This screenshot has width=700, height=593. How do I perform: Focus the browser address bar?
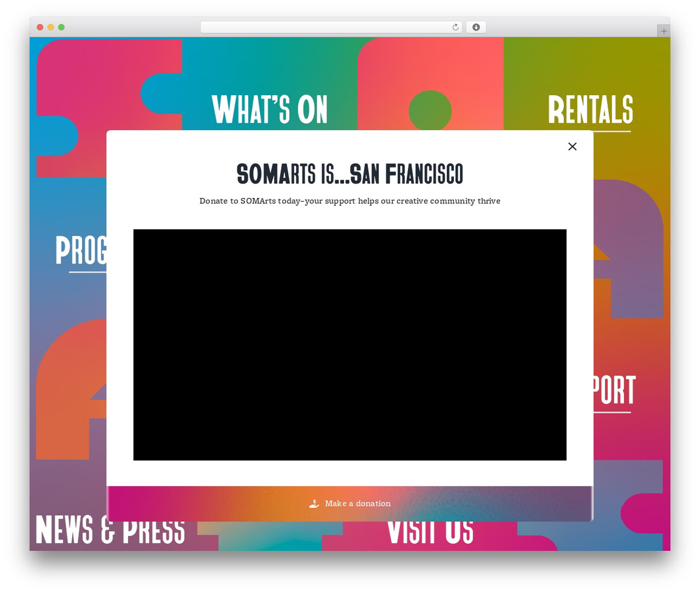tap(325, 27)
